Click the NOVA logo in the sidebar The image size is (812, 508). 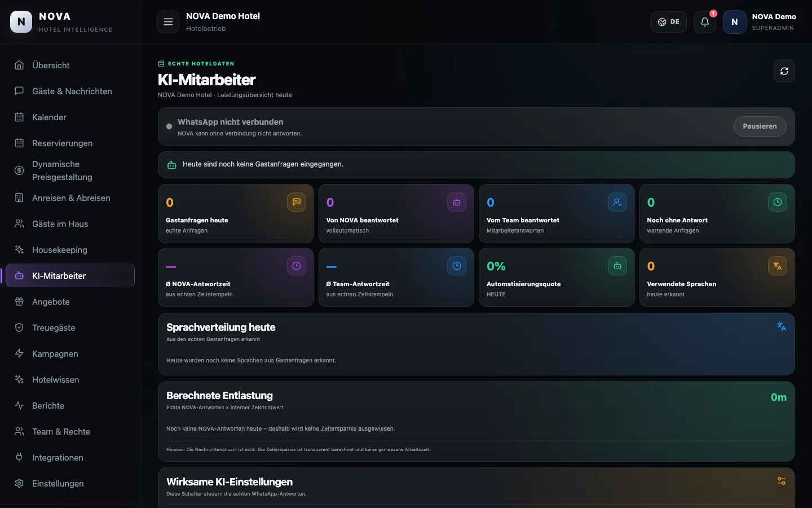coord(21,22)
